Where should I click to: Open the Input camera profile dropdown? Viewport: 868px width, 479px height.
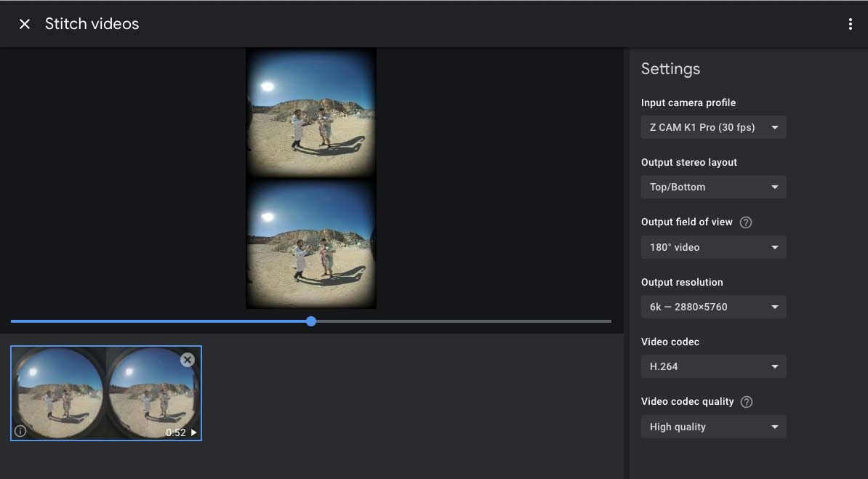(x=713, y=127)
